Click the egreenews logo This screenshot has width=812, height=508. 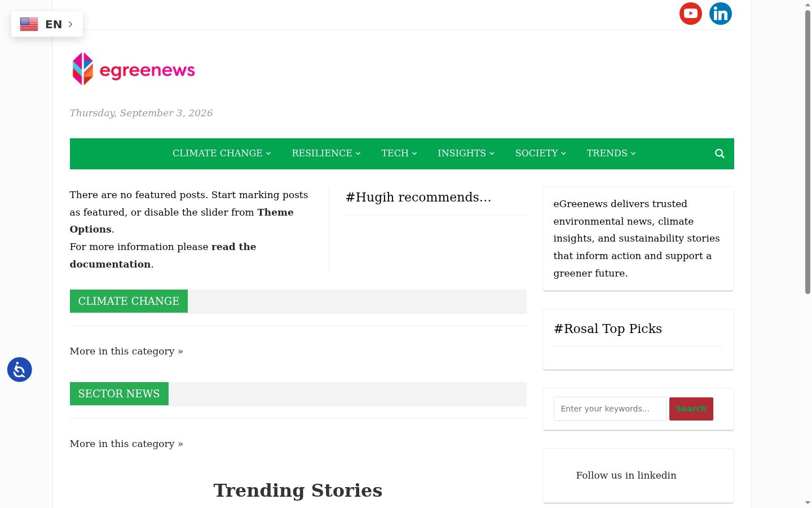coord(133,69)
